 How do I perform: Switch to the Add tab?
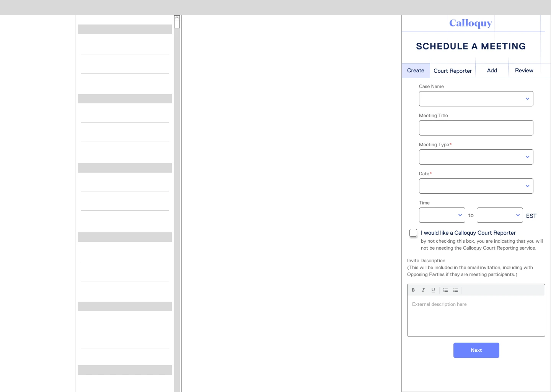click(x=492, y=70)
